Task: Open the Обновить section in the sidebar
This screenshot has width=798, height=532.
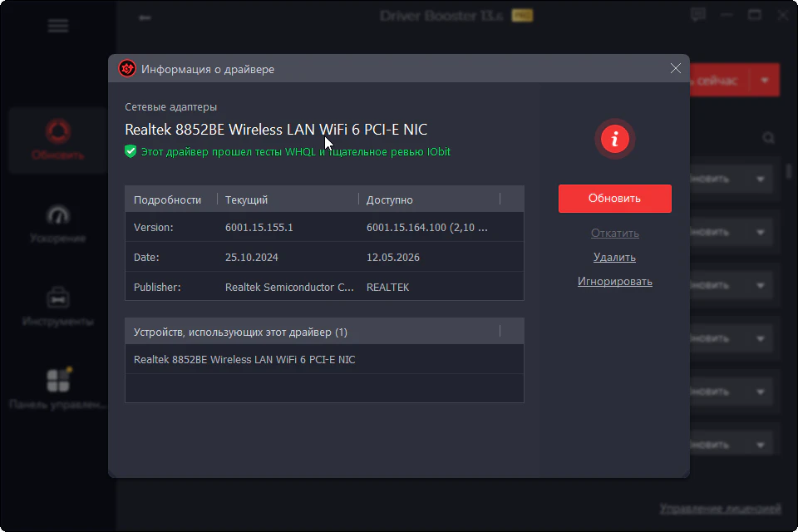Action: click(x=58, y=140)
